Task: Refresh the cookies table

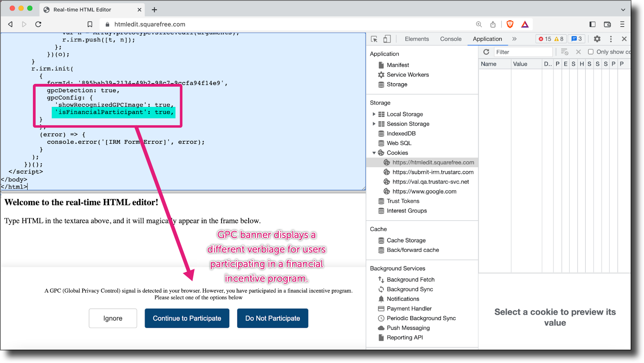Action: pyautogui.click(x=486, y=52)
